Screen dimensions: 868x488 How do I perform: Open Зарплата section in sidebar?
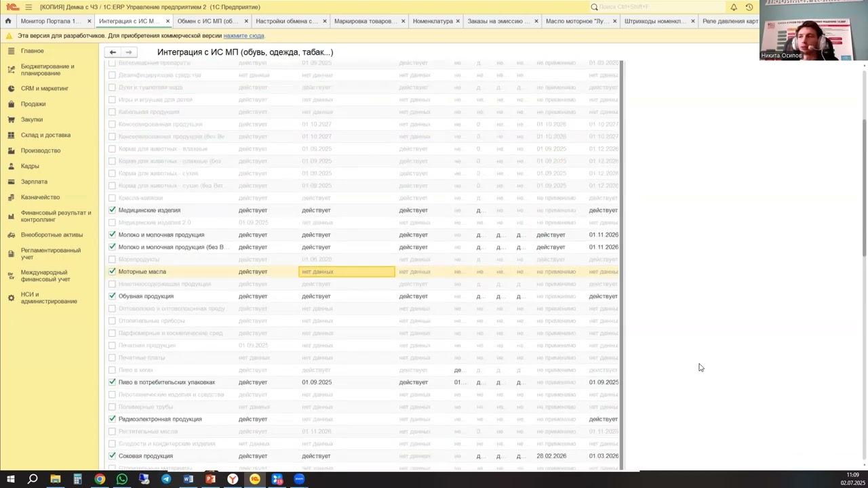[34, 182]
